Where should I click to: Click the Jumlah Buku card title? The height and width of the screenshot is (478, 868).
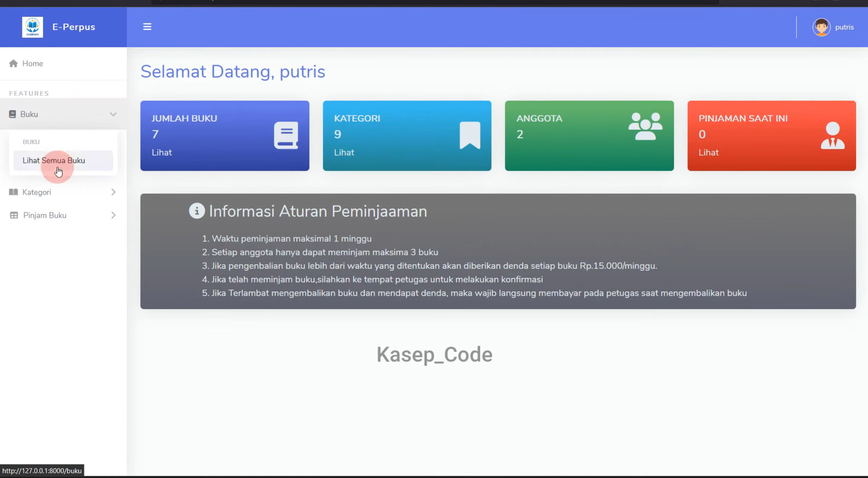click(184, 118)
